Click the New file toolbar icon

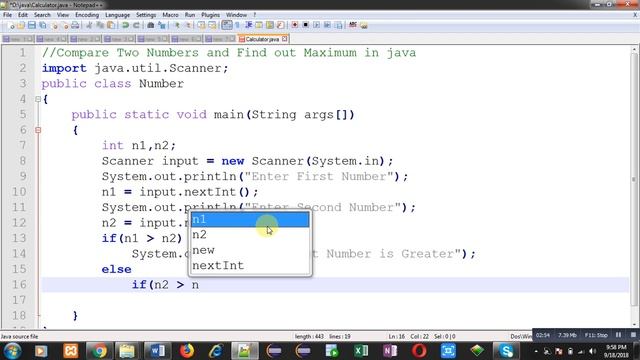pos(11,25)
